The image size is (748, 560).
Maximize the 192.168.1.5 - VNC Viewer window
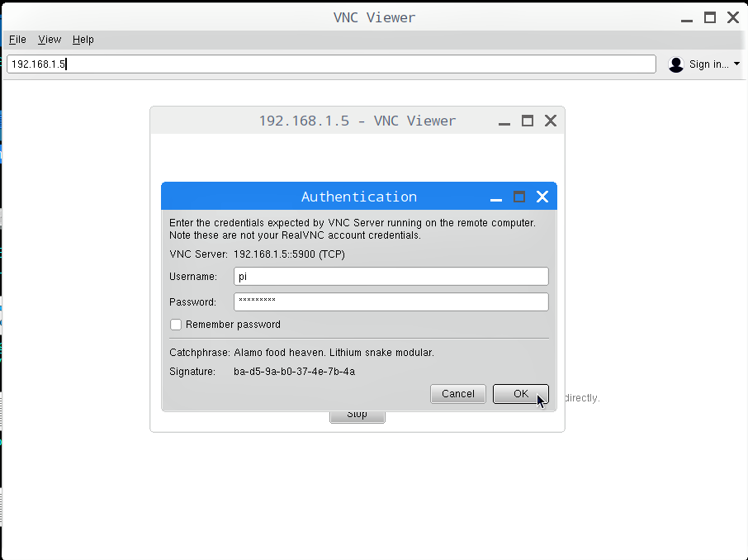527,121
